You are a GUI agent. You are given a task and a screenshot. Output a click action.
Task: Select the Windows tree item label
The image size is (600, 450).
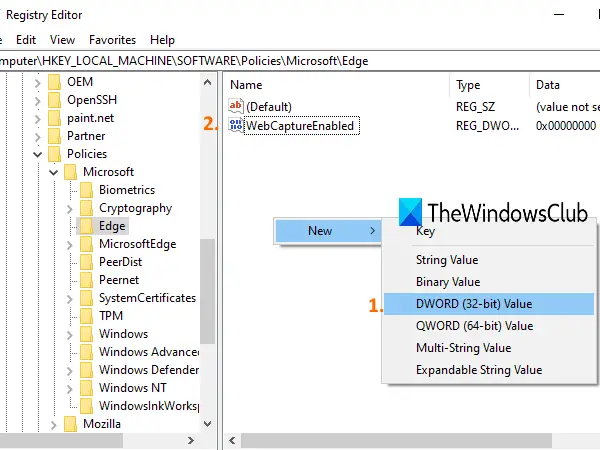tap(123, 334)
